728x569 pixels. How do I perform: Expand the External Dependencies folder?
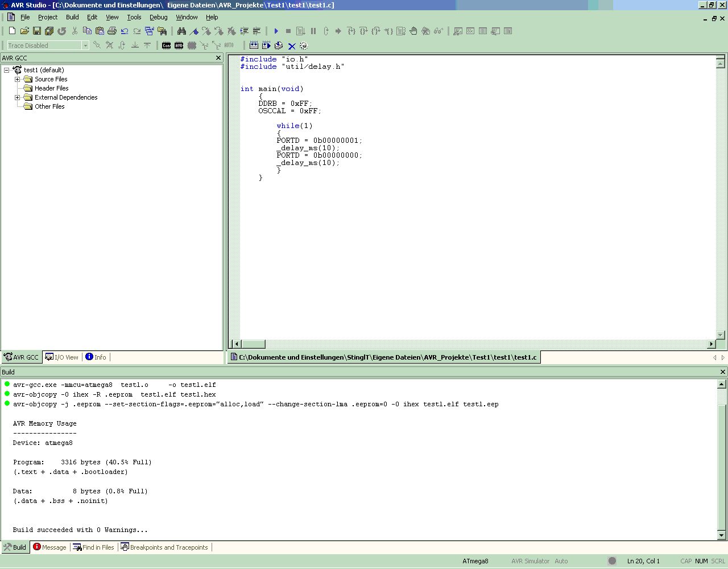18,97
